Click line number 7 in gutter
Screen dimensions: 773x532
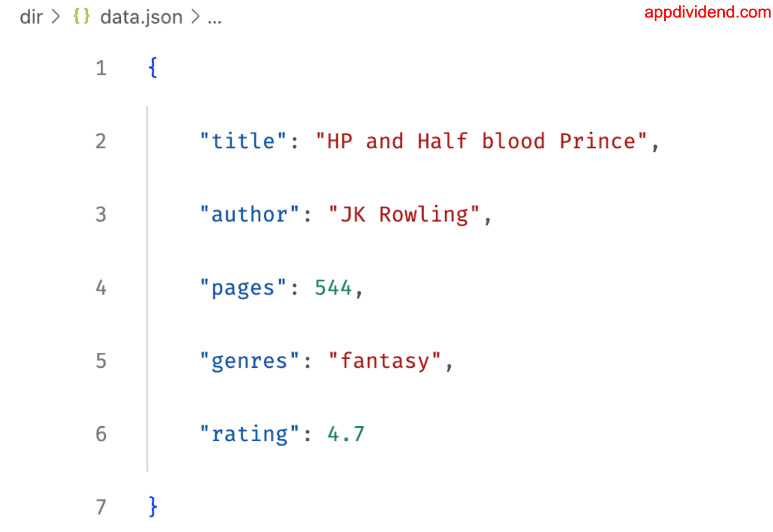[x=101, y=507]
